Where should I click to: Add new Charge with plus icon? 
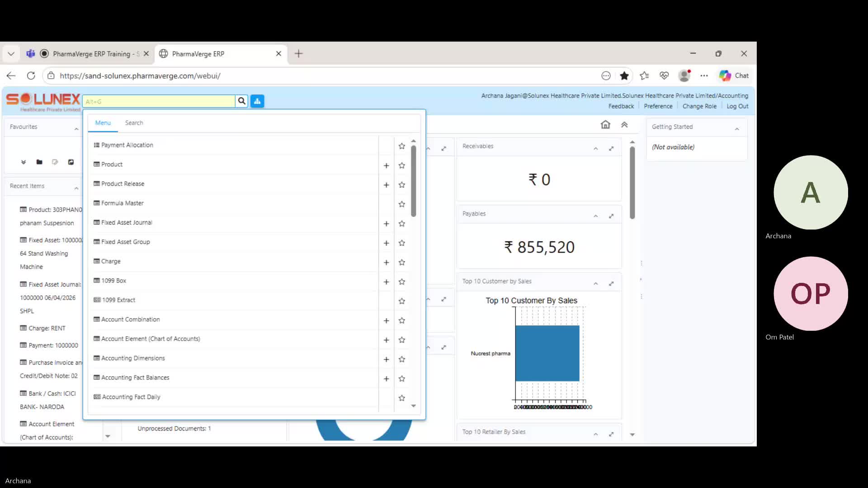tap(386, 263)
